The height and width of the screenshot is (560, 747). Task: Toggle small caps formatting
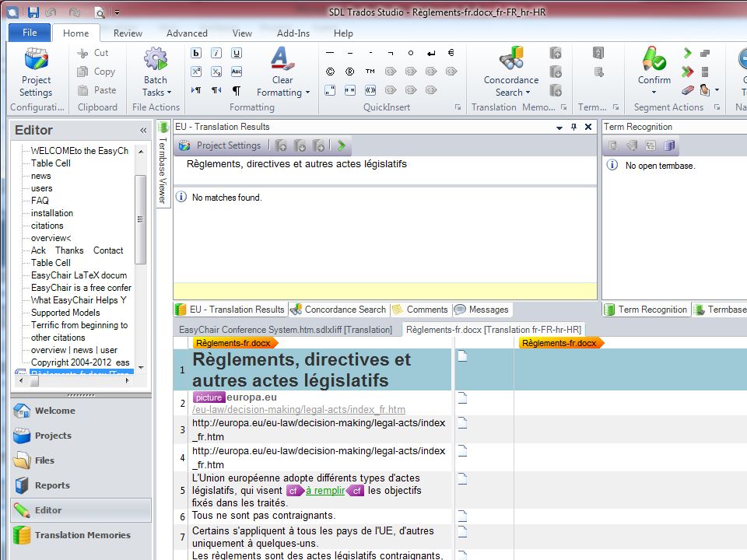(237, 72)
